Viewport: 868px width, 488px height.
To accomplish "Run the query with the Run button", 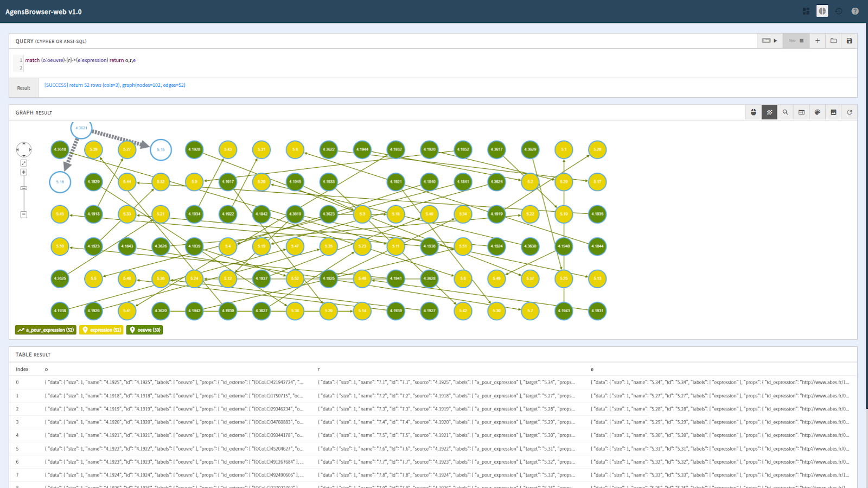I will tap(769, 41).
